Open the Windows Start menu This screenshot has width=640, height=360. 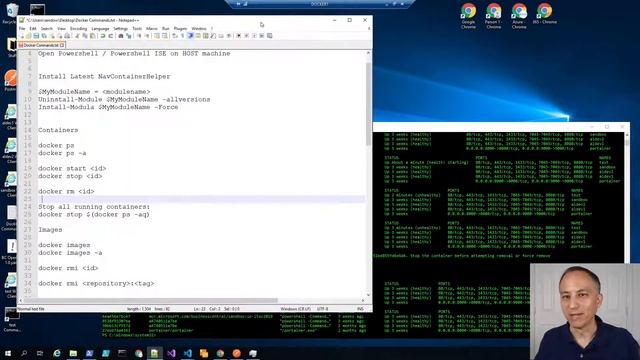(8, 353)
